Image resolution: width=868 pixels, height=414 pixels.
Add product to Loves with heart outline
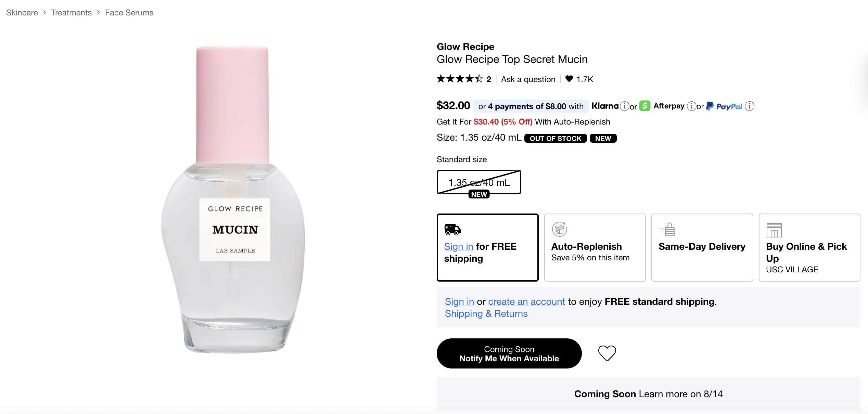[607, 353]
